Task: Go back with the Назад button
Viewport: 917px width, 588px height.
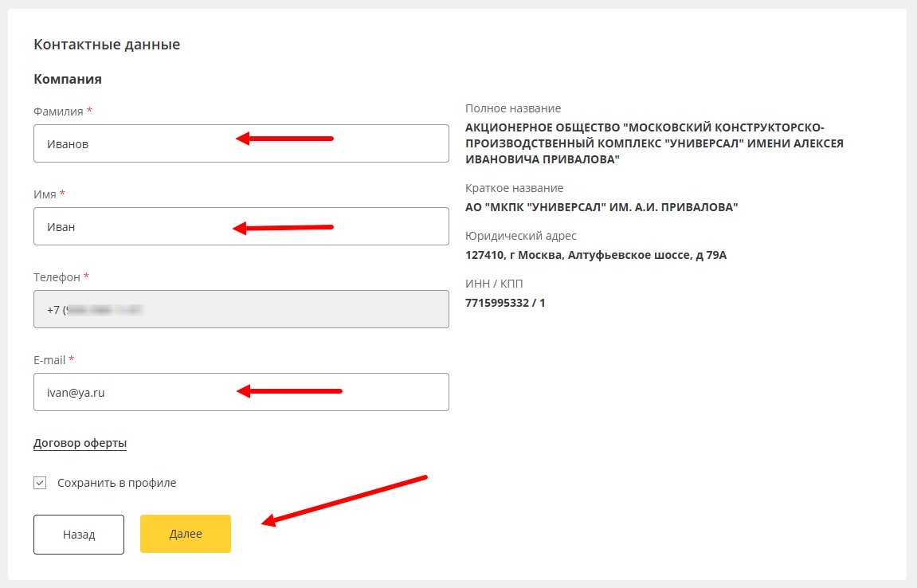Action: pyautogui.click(x=79, y=534)
